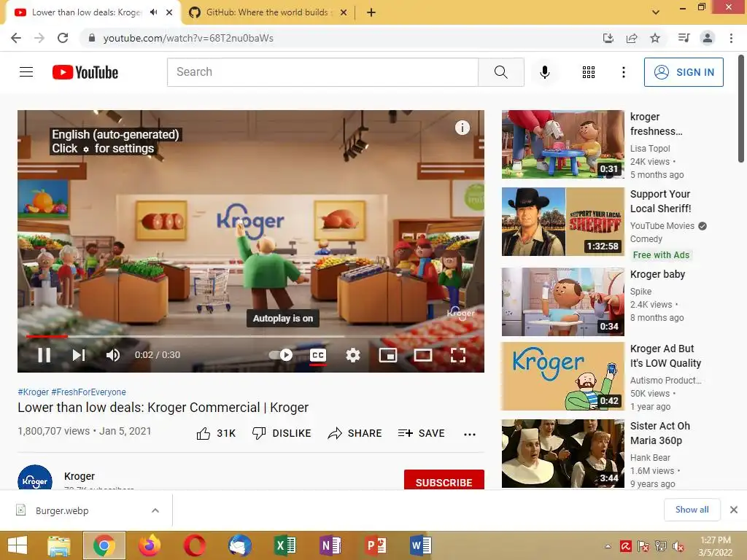
Task: Install app icon in address bar
Action: (608, 38)
